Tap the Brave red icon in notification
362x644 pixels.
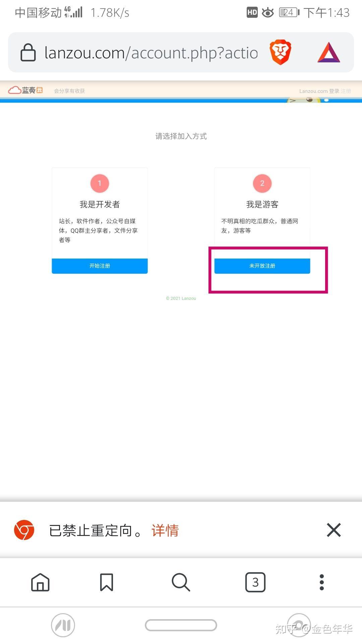[24, 530]
